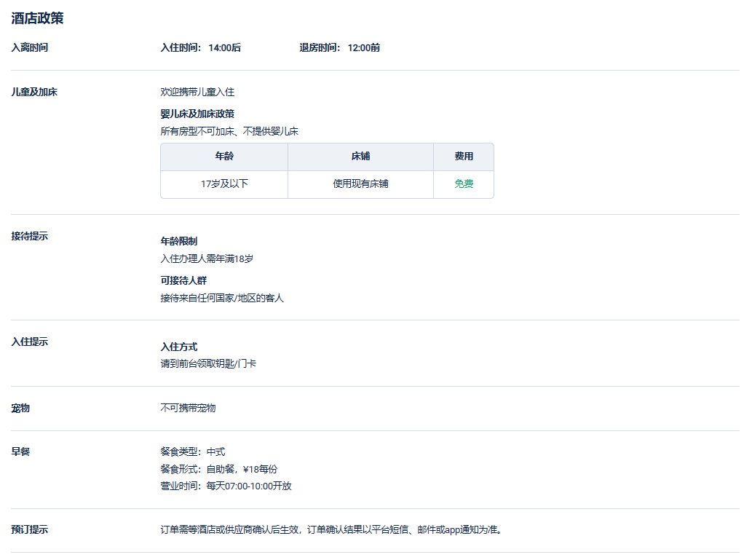Click the 年龄 table column header
752x560 pixels.
click(x=224, y=157)
